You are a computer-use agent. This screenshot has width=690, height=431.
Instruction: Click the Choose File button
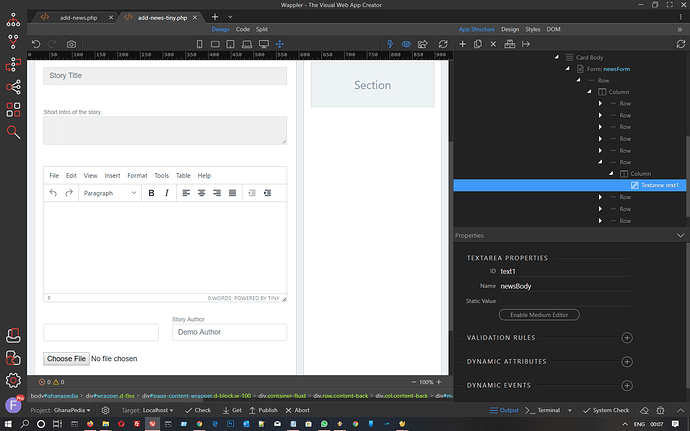coord(66,358)
